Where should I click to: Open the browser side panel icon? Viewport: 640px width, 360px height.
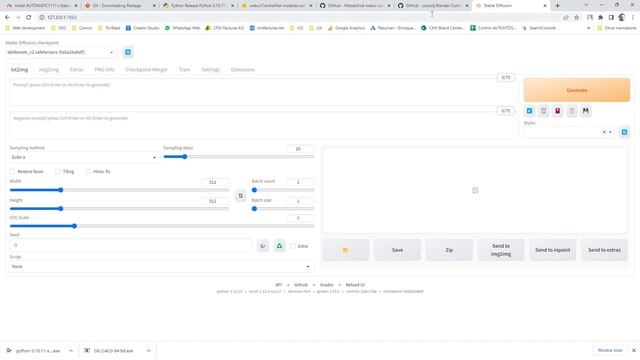click(611, 18)
